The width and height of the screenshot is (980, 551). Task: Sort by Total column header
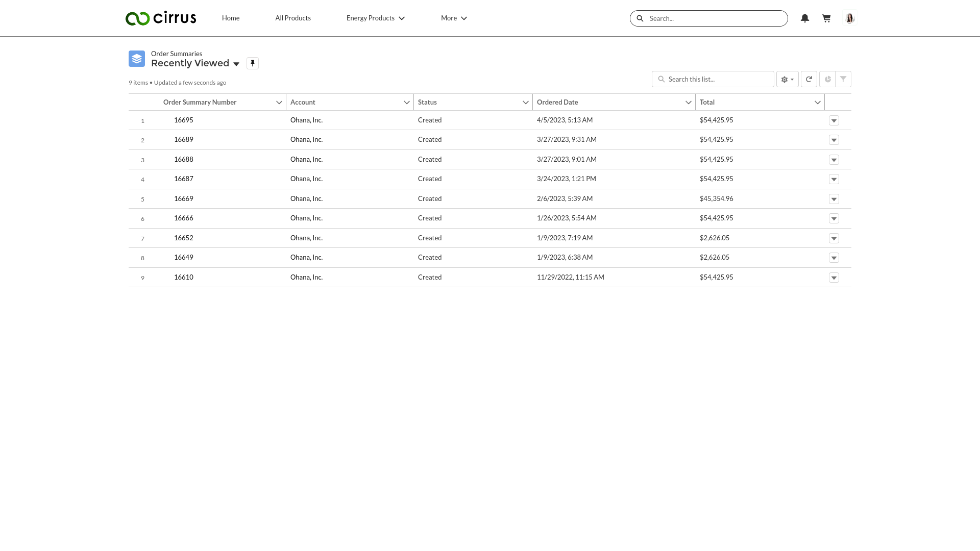[x=707, y=102]
